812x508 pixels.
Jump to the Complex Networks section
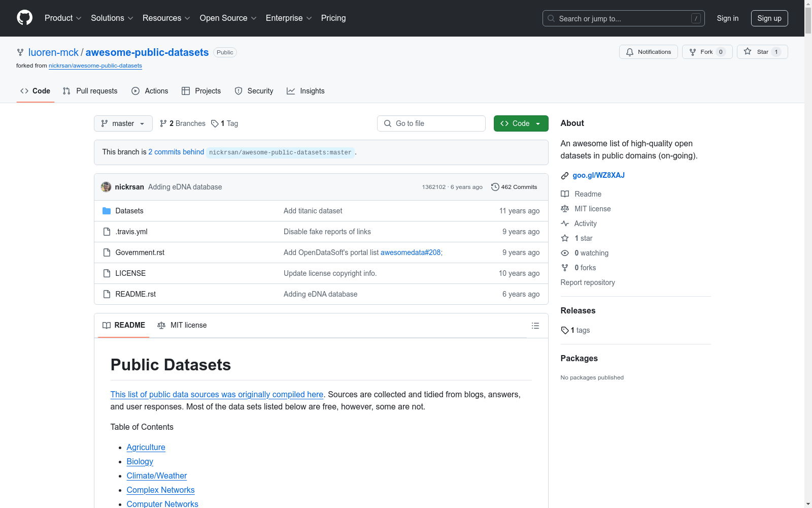coord(161,490)
